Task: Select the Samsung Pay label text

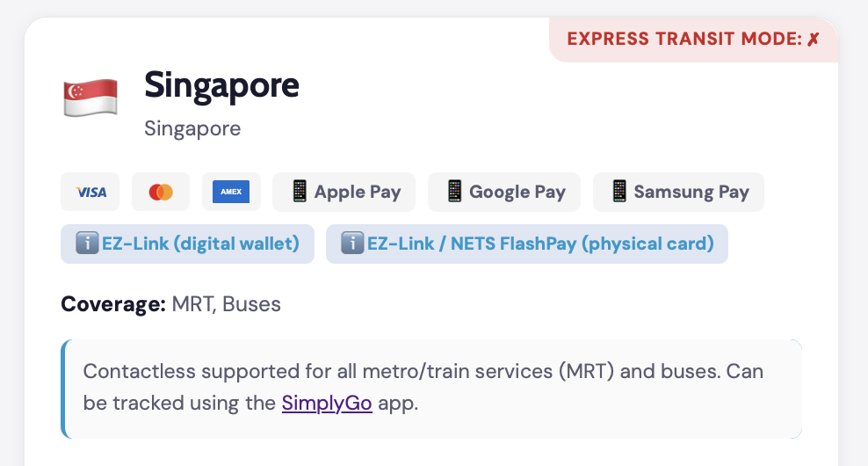Action: pos(691,192)
